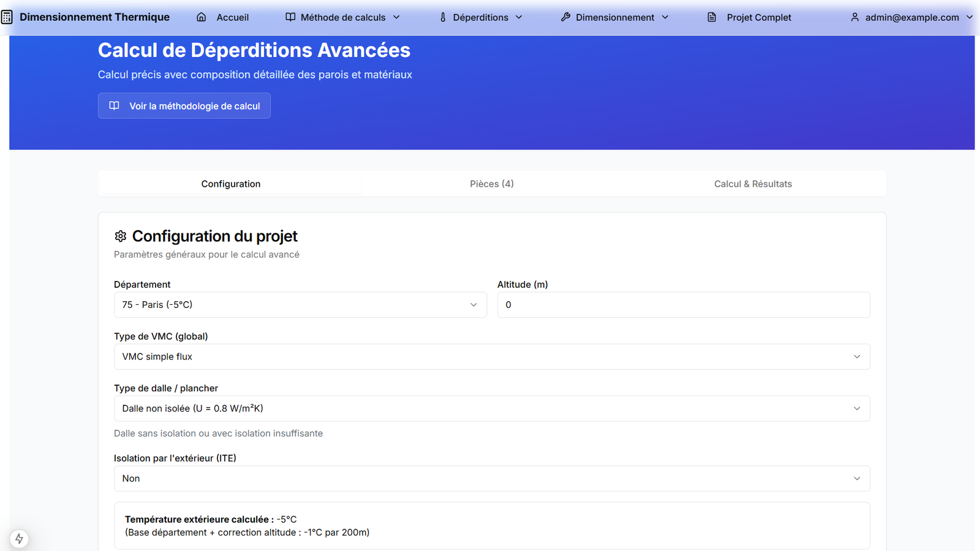
Task: Expand the Type de dalle / plancher selector
Action: pos(491,408)
